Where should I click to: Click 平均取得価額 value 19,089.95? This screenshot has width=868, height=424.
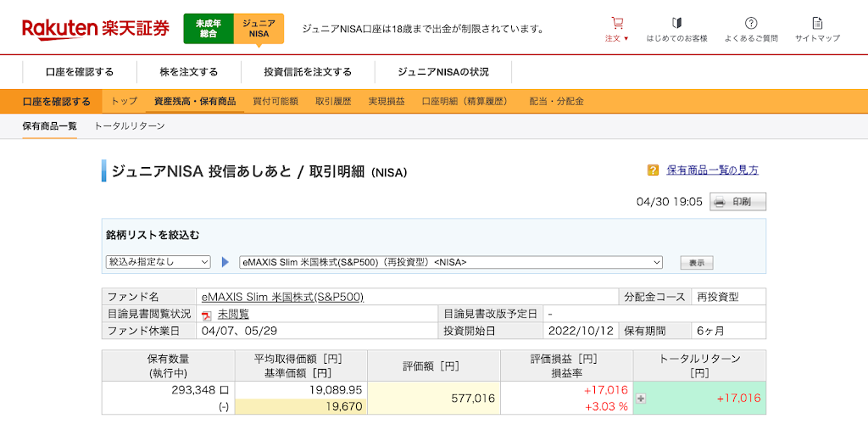coord(336,390)
